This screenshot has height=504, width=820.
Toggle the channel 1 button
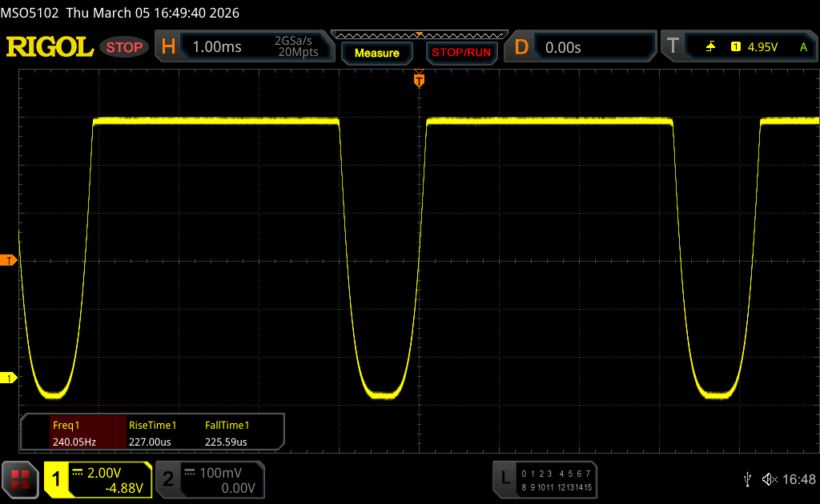56,479
